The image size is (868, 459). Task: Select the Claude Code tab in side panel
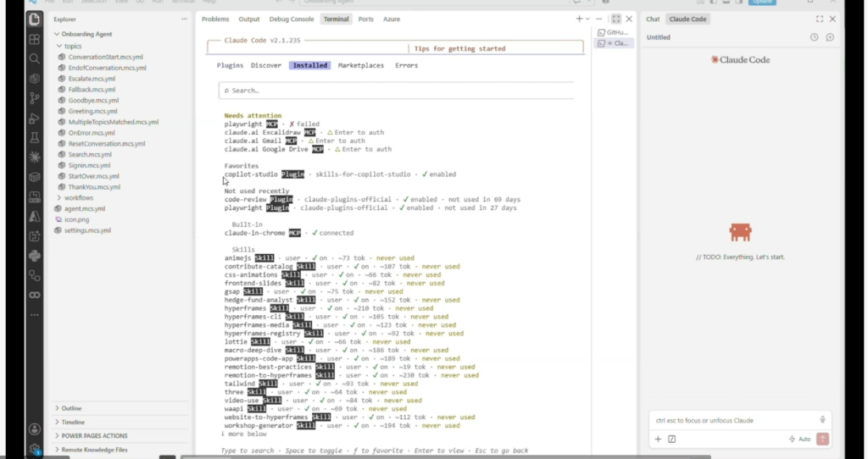click(x=688, y=19)
